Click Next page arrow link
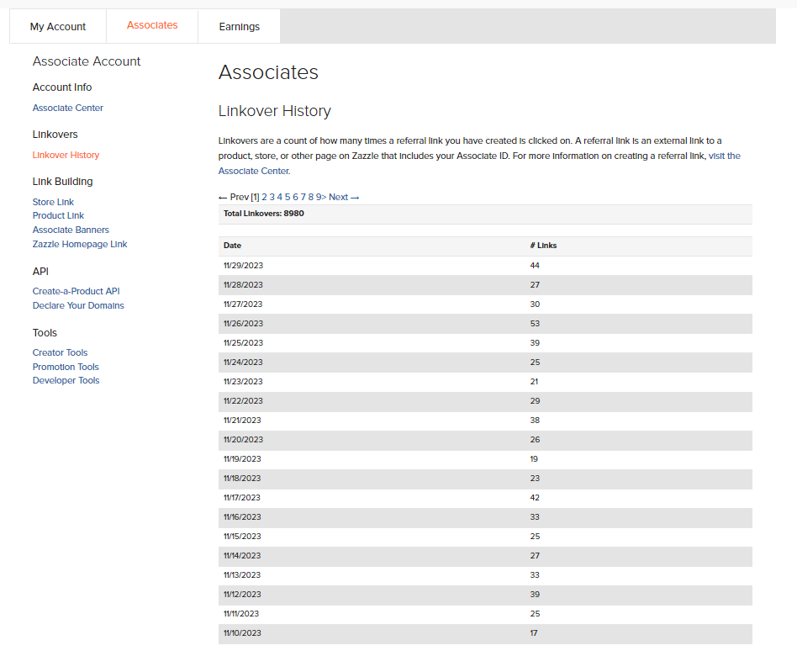This screenshot has width=797, height=672. tap(344, 197)
